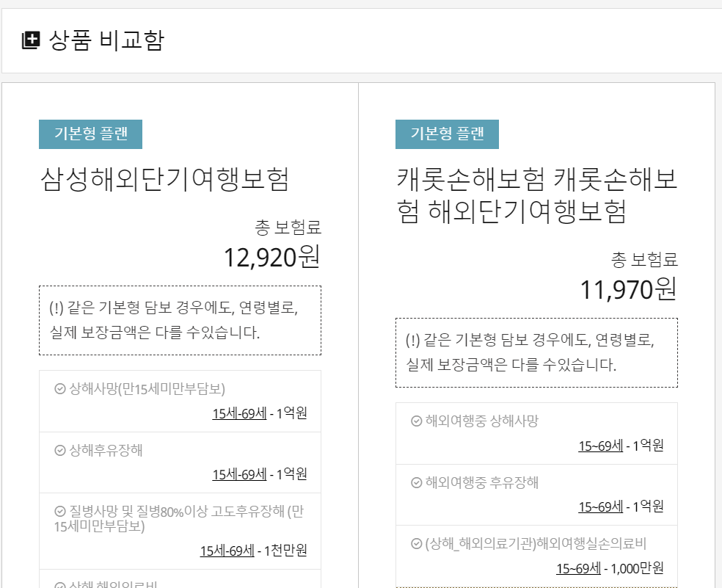Click the 11,970원 premium amount
This screenshot has width=722, height=588.
pos(629,289)
